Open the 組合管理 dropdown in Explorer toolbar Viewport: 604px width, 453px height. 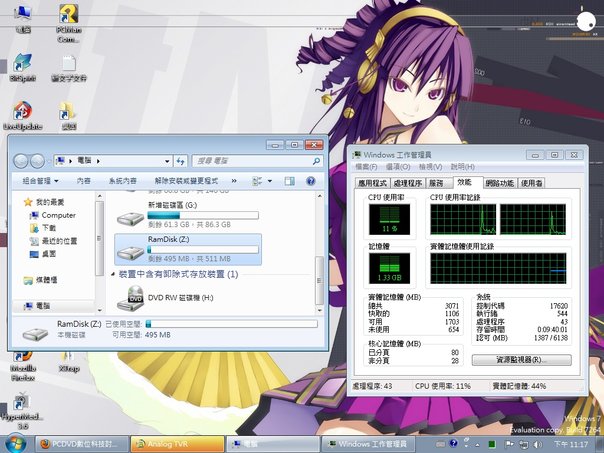pyautogui.click(x=40, y=181)
